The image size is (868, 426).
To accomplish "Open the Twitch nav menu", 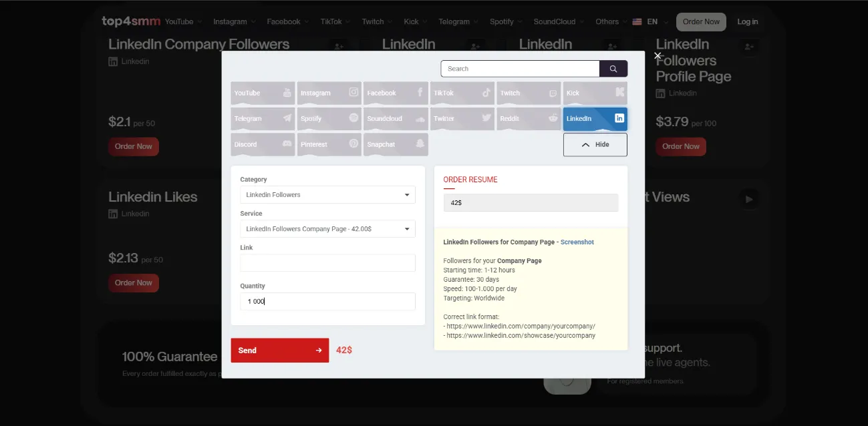I will (377, 21).
